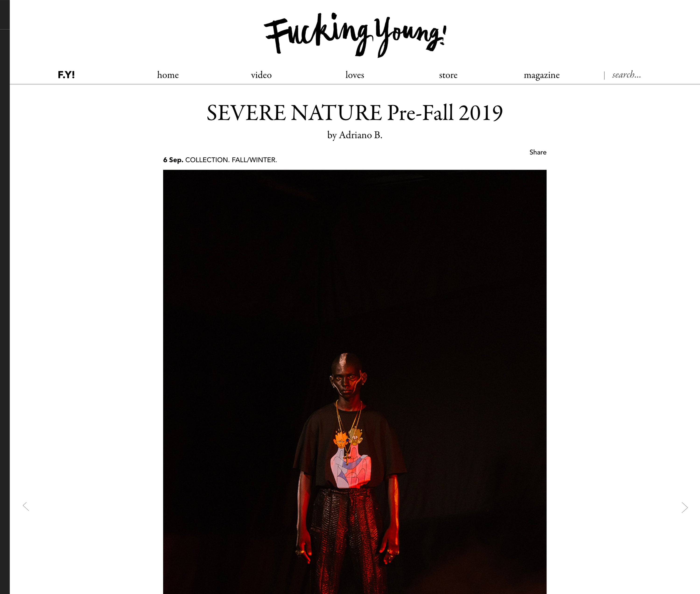Go to previous post with left arrow
Image resolution: width=700 pixels, height=594 pixels.
[26, 506]
